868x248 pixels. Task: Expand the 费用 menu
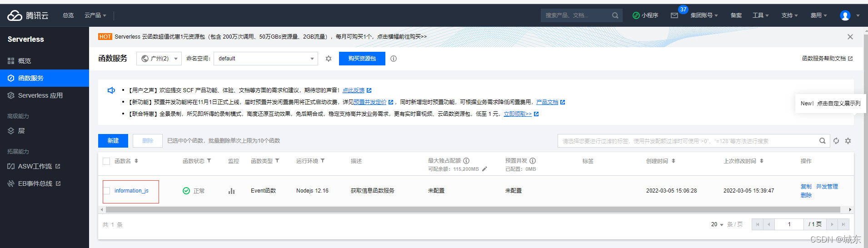click(x=819, y=15)
